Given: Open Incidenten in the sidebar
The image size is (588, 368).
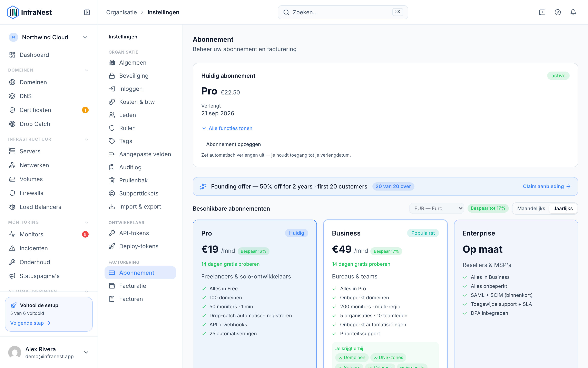Looking at the screenshot, I should point(49,248).
